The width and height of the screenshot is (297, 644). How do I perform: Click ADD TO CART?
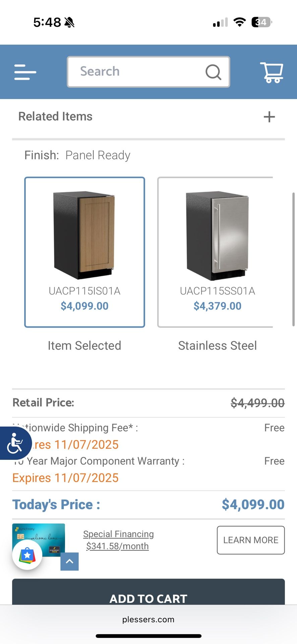click(148, 599)
